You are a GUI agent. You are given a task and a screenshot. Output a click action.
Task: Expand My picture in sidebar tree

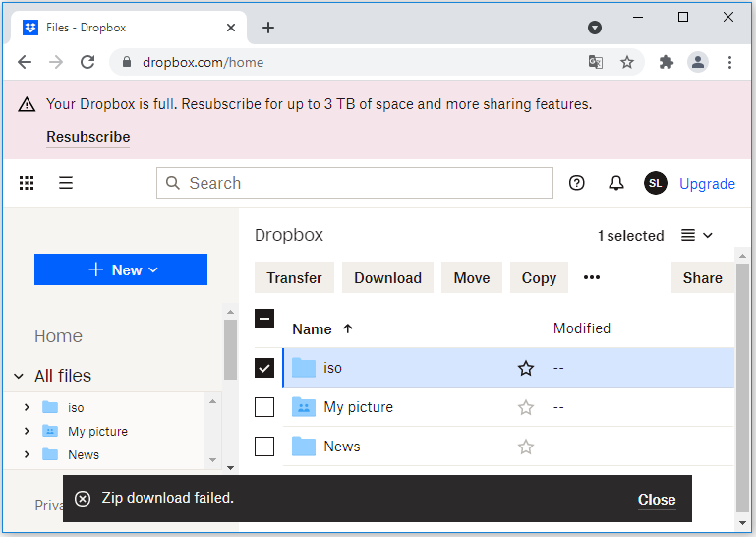[27, 431]
